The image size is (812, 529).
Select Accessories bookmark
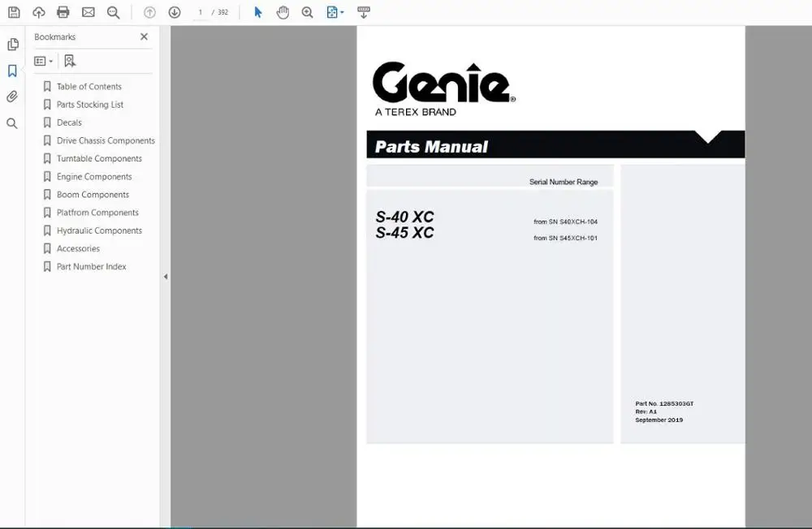click(x=78, y=249)
